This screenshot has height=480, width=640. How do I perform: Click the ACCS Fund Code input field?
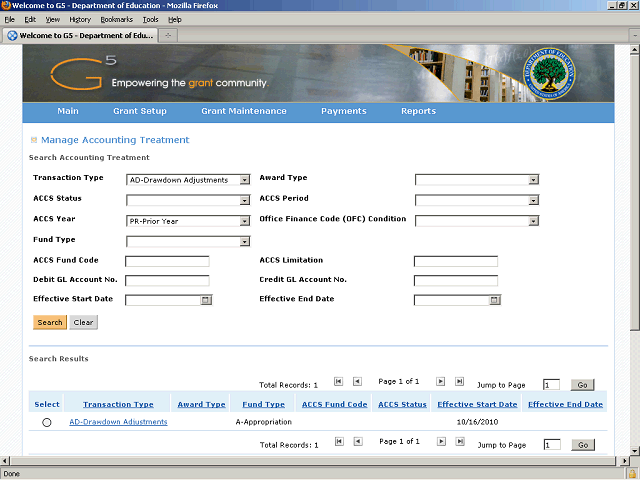(x=167, y=261)
